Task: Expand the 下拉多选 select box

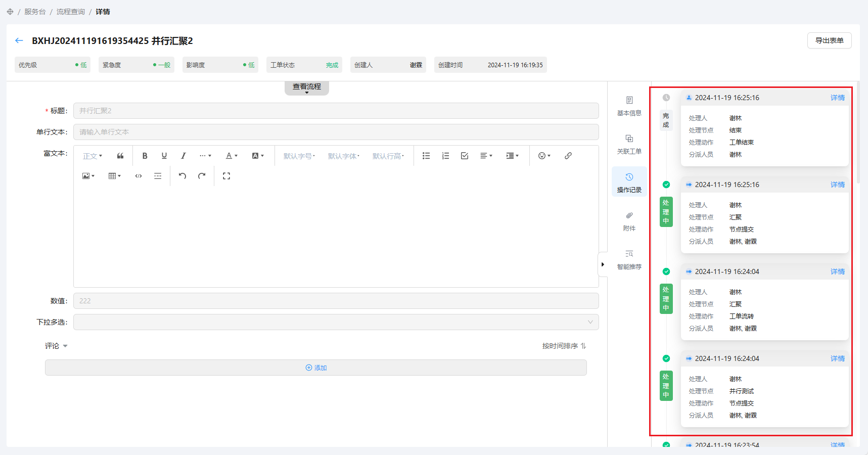Action: point(336,322)
